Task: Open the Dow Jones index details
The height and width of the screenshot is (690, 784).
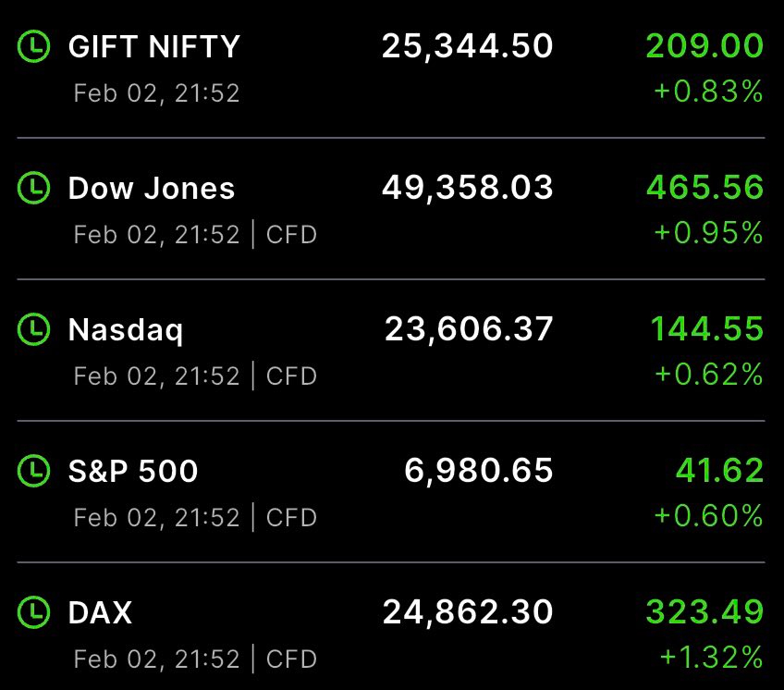Action: [151, 187]
